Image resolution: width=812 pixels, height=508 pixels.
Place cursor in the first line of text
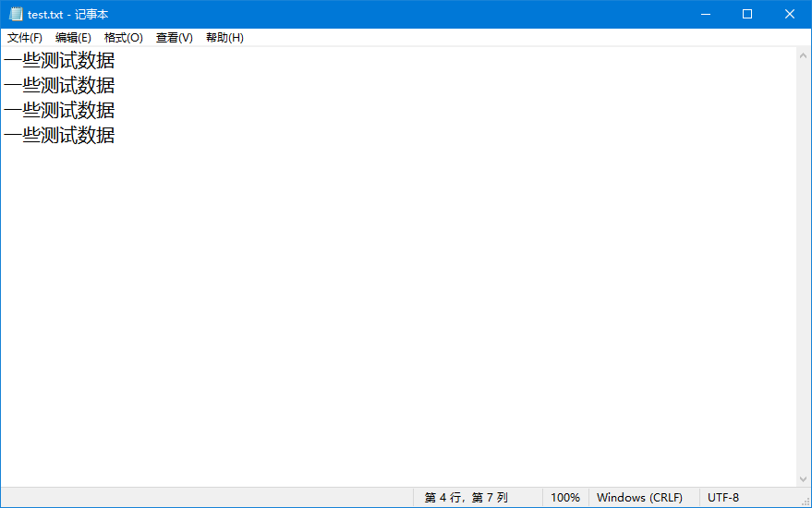pyautogui.click(x=60, y=61)
